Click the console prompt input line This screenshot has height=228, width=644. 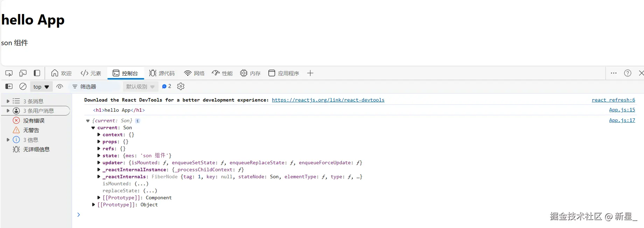click(x=357, y=215)
